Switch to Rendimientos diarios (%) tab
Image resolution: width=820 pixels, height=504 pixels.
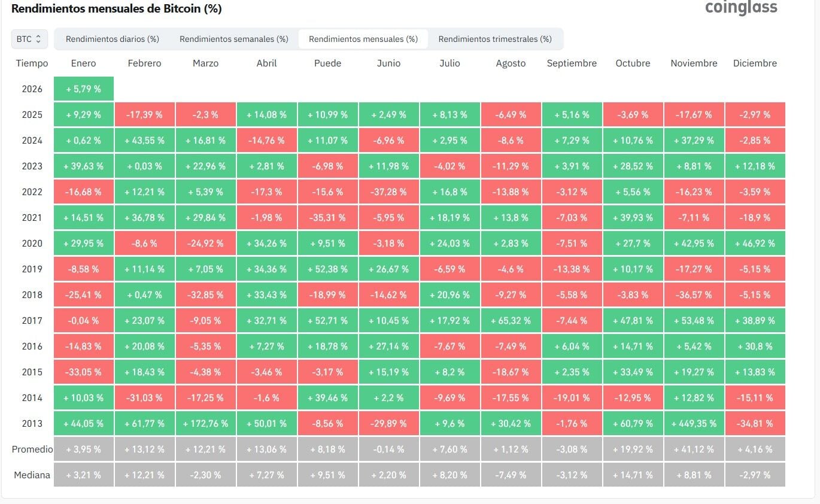click(113, 39)
